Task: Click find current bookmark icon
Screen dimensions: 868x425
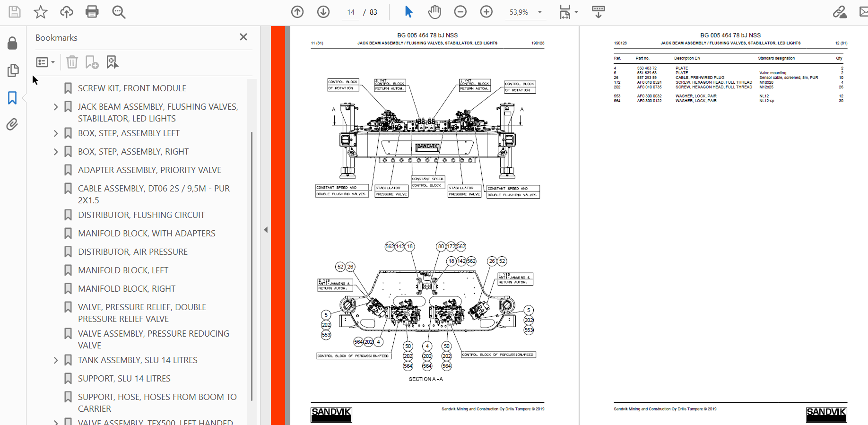Action: pos(112,62)
